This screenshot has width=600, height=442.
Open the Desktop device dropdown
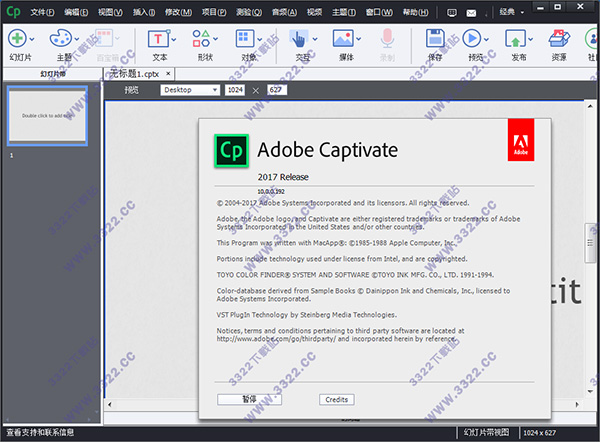point(190,90)
